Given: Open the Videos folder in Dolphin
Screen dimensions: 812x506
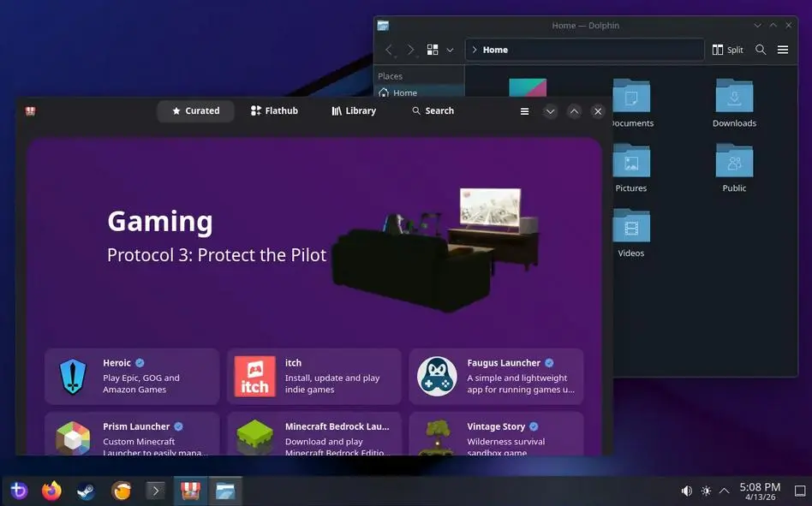Looking at the screenshot, I should [630, 234].
